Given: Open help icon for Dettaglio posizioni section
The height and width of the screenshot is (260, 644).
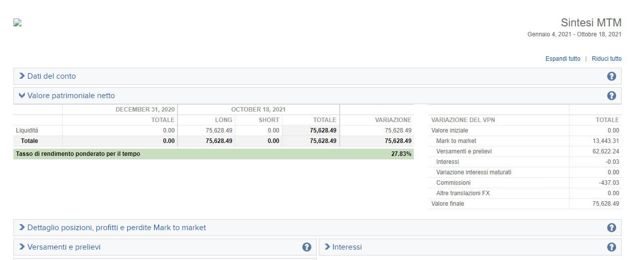Looking at the screenshot, I should 611,228.
